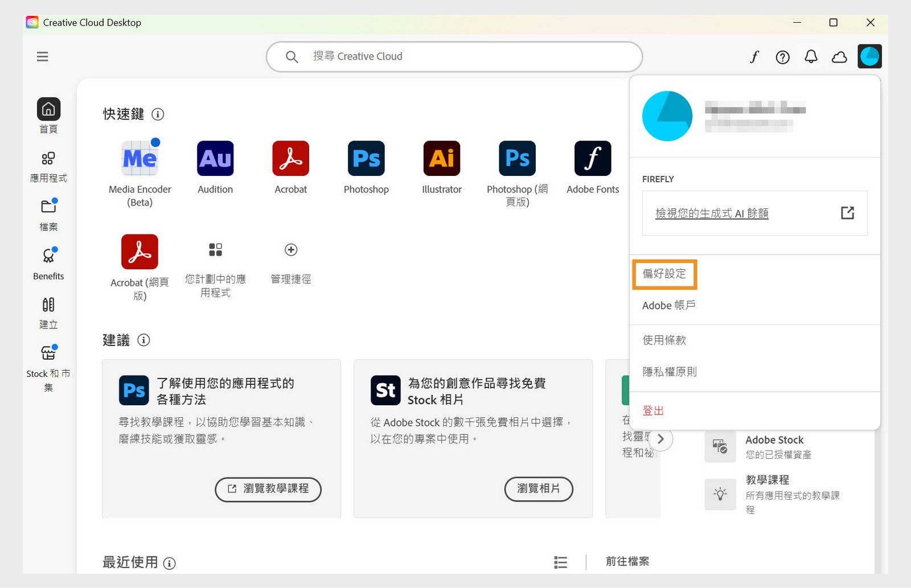This screenshot has width=911, height=588.
Task: Click 瀏覽相片 on the Adobe Stock card
Action: (538, 489)
